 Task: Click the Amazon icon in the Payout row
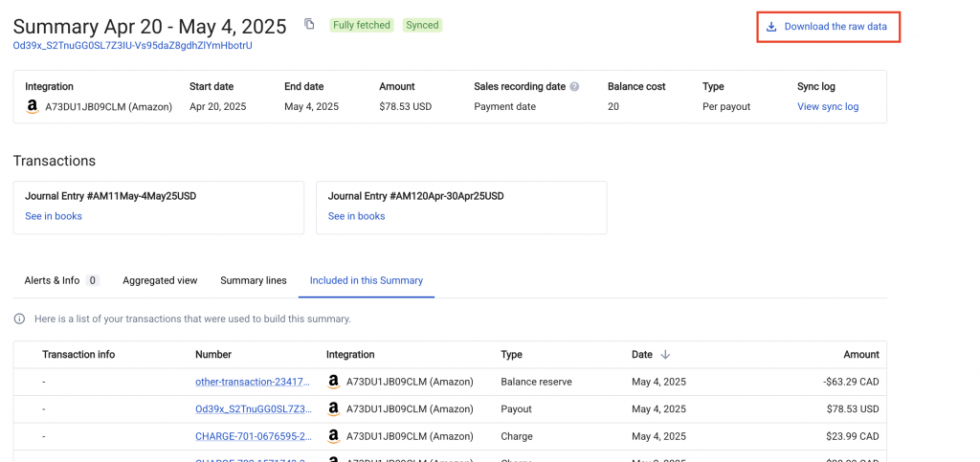(333, 409)
